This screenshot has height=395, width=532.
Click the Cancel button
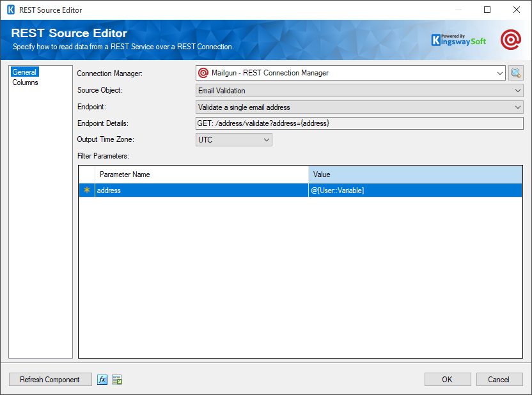pos(499,380)
